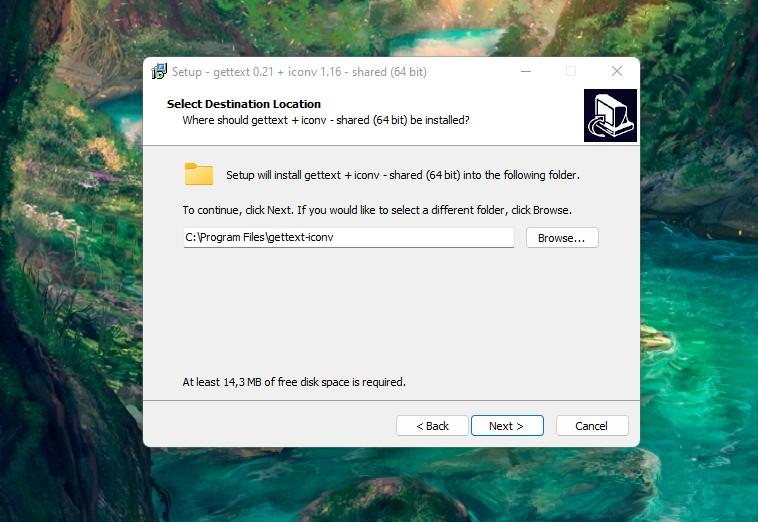The height and width of the screenshot is (522, 758).
Task: Cancel the gettext setup
Action: pyautogui.click(x=592, y=426)
